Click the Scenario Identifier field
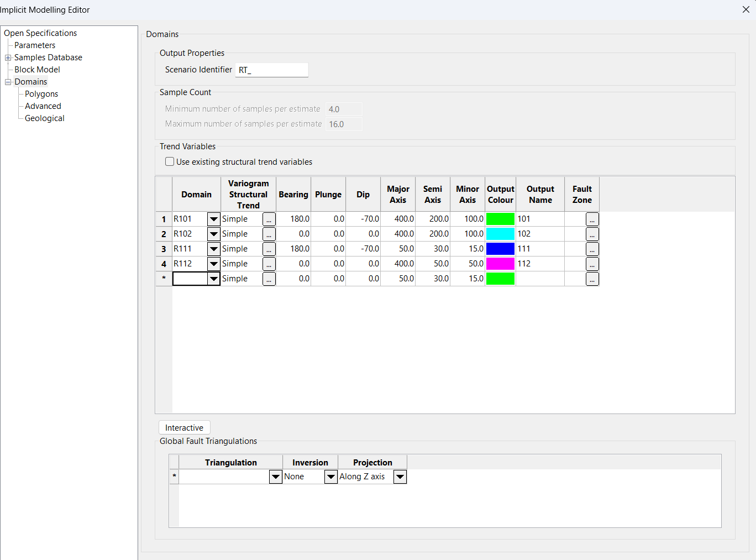756x560 pixels. click(272, 70)
